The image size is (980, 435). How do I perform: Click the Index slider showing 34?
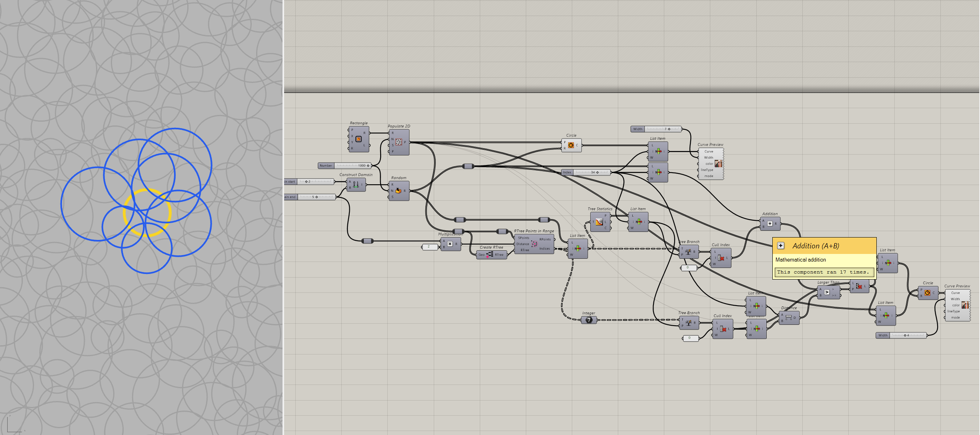(586, 172)
